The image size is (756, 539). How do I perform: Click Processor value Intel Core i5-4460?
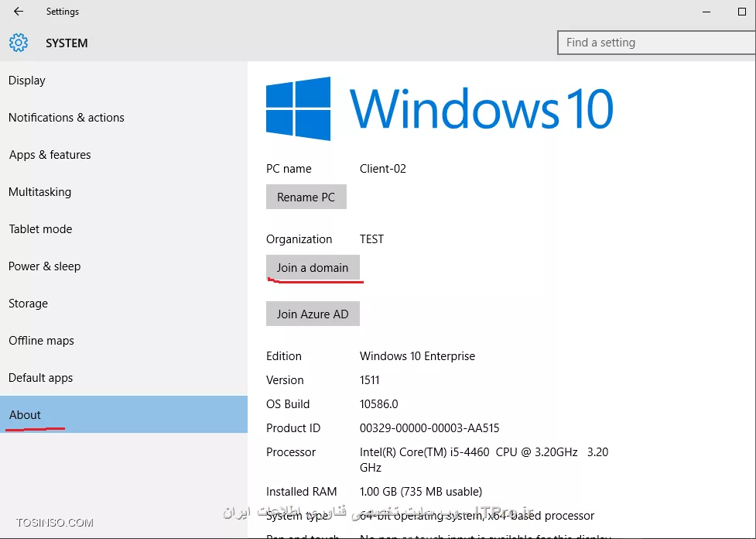(x=484, y=459)
